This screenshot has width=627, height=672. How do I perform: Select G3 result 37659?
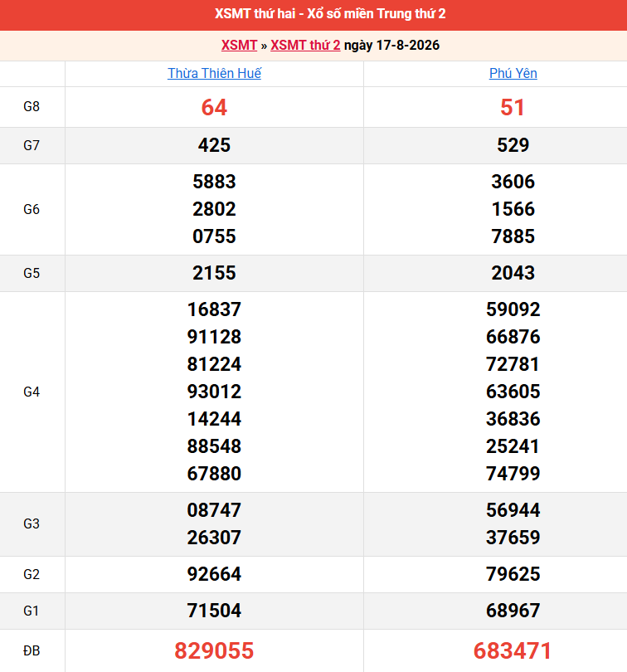click(x=513, y=538)
